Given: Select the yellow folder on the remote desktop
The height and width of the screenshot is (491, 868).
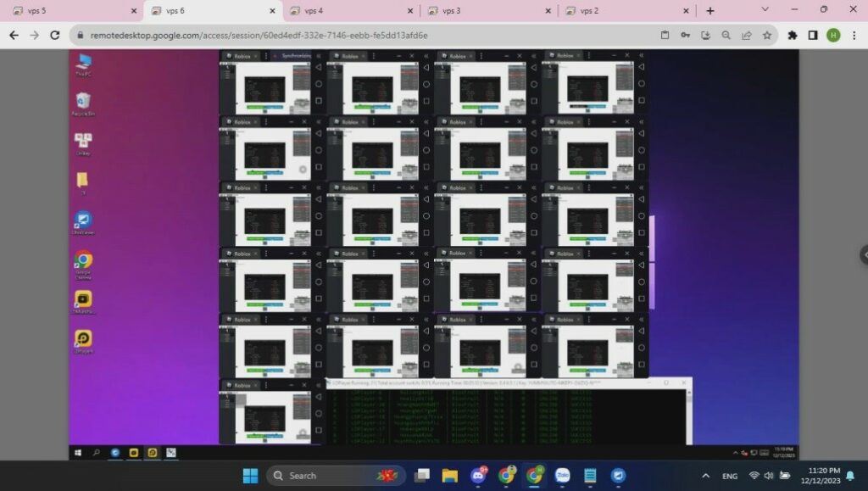Looking at the screenshot, I should click(x=83, y=183).
